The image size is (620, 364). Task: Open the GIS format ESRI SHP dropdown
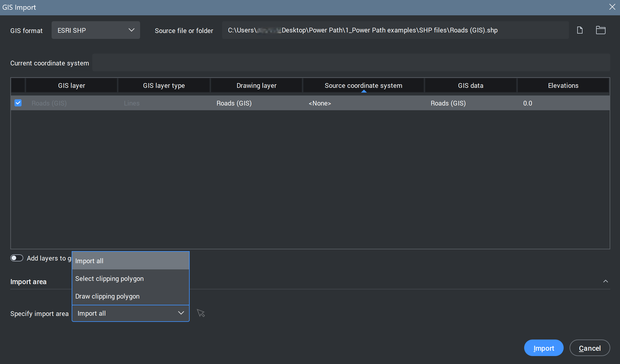[96, 30]
